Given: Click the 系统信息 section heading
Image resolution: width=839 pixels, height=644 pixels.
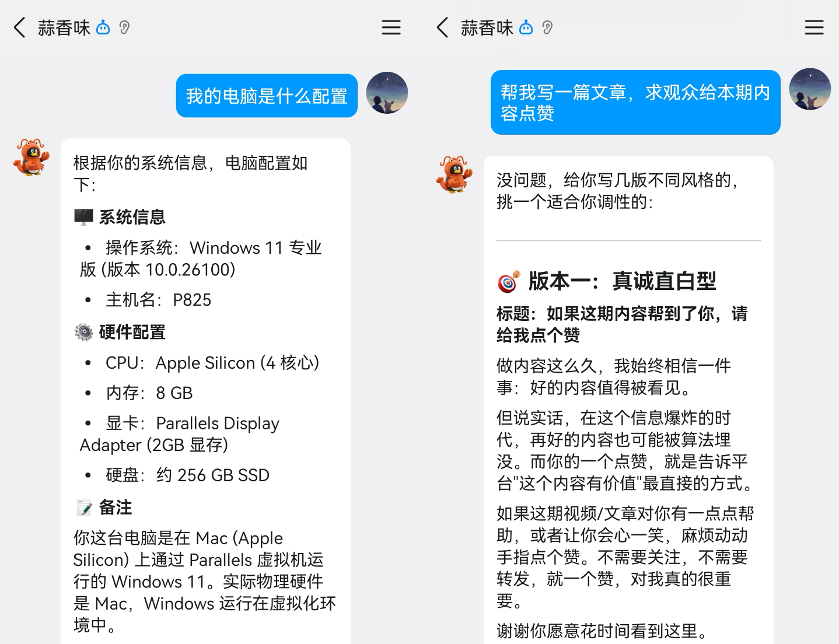Looking at the screenshot, I should coord(120,217).
